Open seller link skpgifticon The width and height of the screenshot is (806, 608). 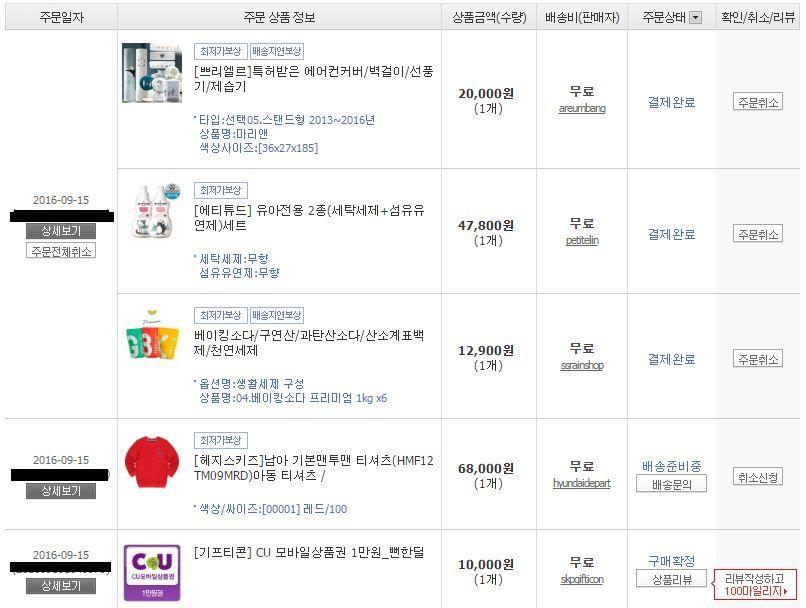pyautogui.click(x=582, y=579)
